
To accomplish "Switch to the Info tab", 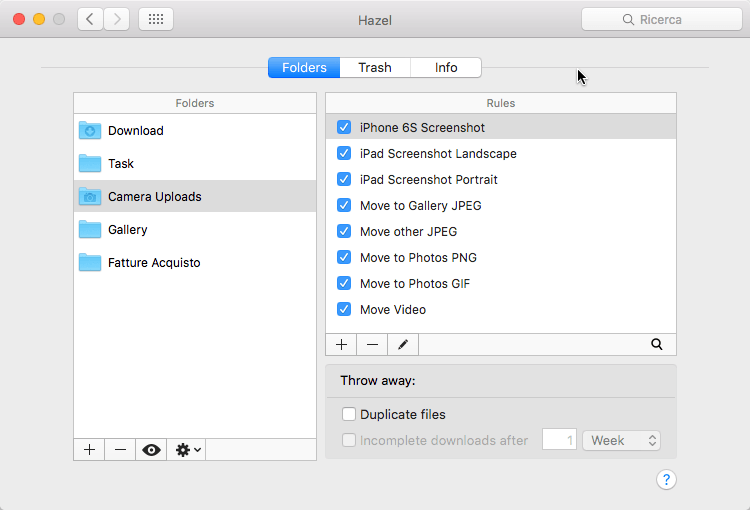I will tap(446, 67).
